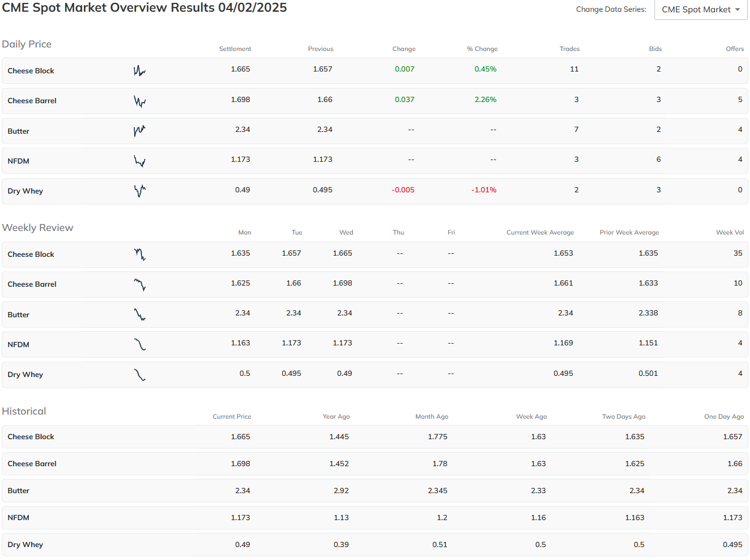Click the % Change column header

coord(482,49)
